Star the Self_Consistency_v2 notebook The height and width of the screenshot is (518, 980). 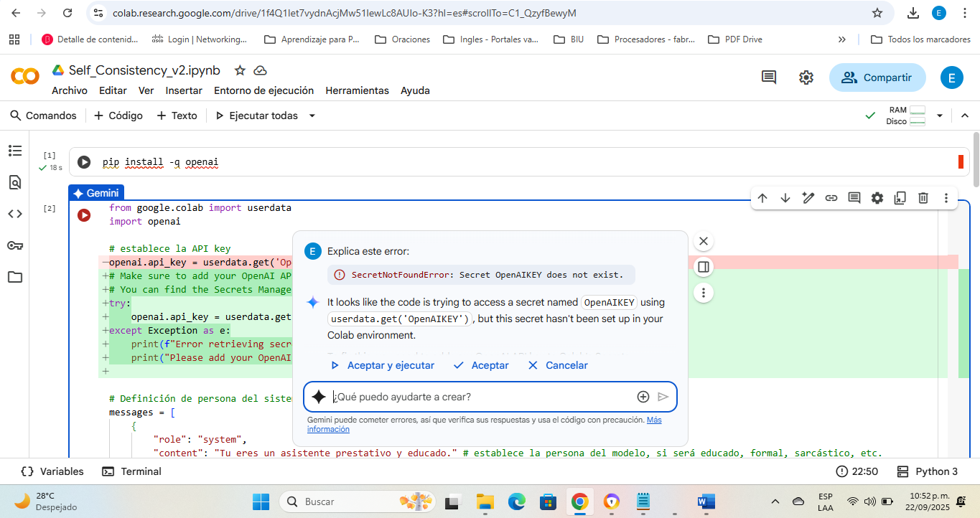pos(240,70)
